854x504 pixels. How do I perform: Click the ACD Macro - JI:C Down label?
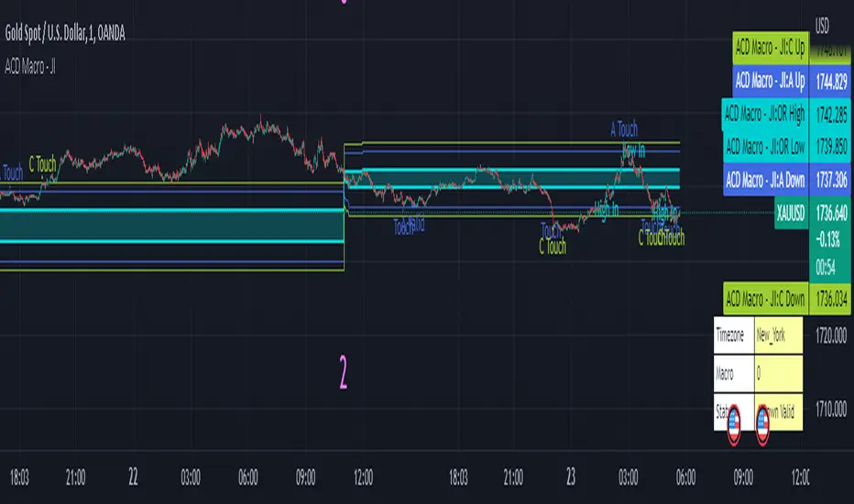765,299
